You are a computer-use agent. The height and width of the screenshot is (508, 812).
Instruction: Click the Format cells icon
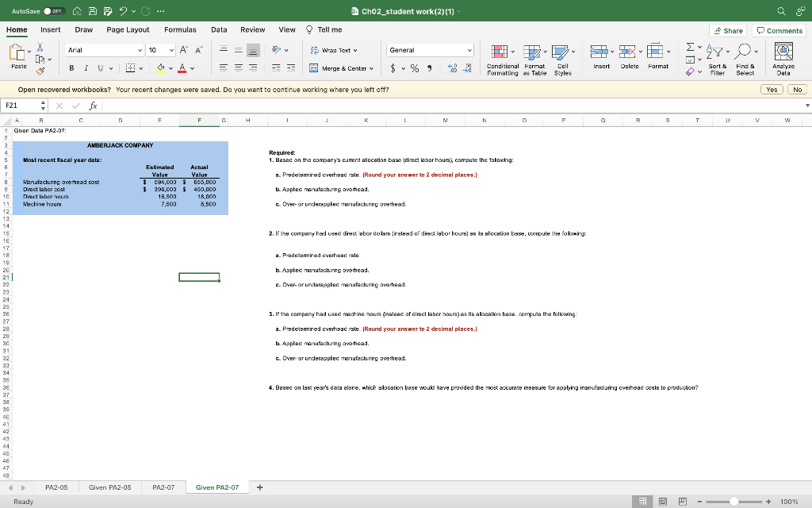click(x=655, y=52)
